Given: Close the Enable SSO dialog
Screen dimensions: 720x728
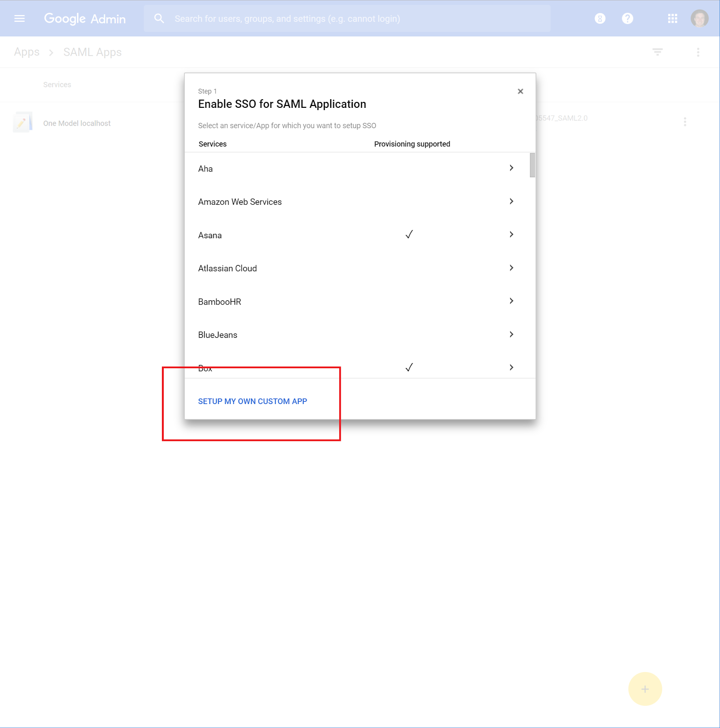Looking at the screenshot, I should (x=520, y=91).
